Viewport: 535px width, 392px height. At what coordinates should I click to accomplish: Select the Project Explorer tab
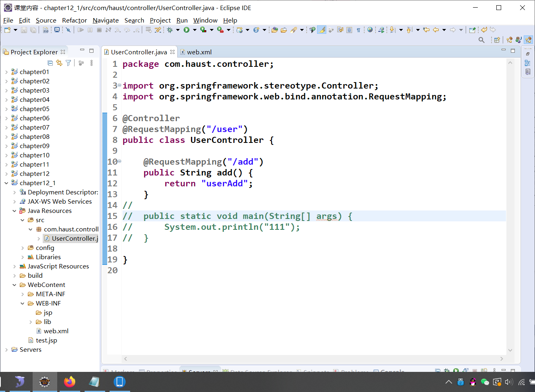pos(34,52)
